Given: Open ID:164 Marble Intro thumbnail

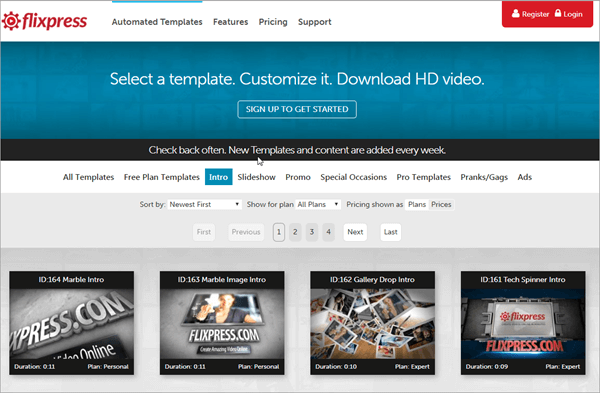Looking at the screenshot, I should point(72,324).
